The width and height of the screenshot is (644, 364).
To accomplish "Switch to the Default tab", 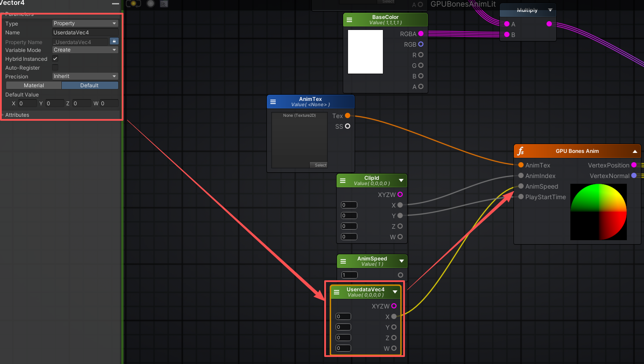I will pos(90,85).
